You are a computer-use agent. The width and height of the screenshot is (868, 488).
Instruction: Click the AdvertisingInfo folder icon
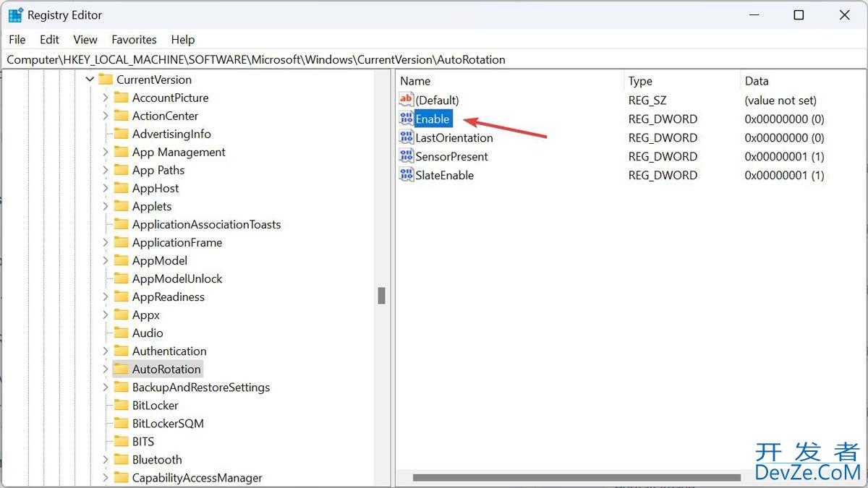121,134
